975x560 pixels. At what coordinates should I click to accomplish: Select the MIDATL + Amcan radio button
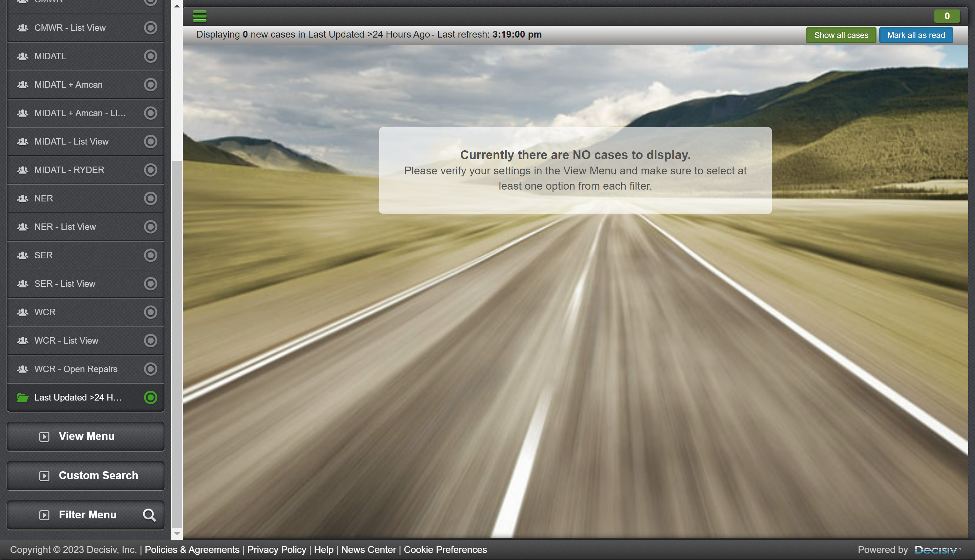(x=150, y=85)
